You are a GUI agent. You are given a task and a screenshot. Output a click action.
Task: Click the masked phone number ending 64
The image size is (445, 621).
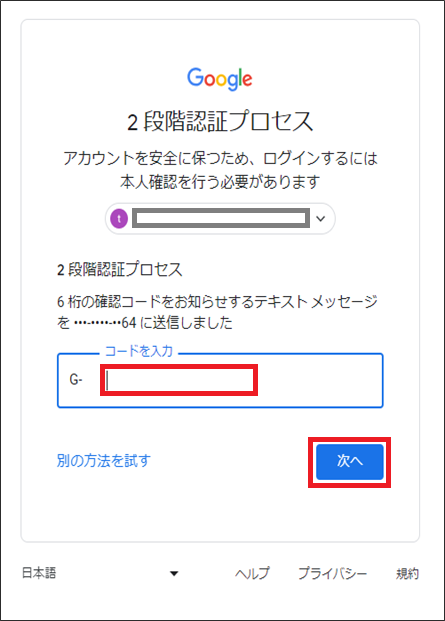coord(105,323)
